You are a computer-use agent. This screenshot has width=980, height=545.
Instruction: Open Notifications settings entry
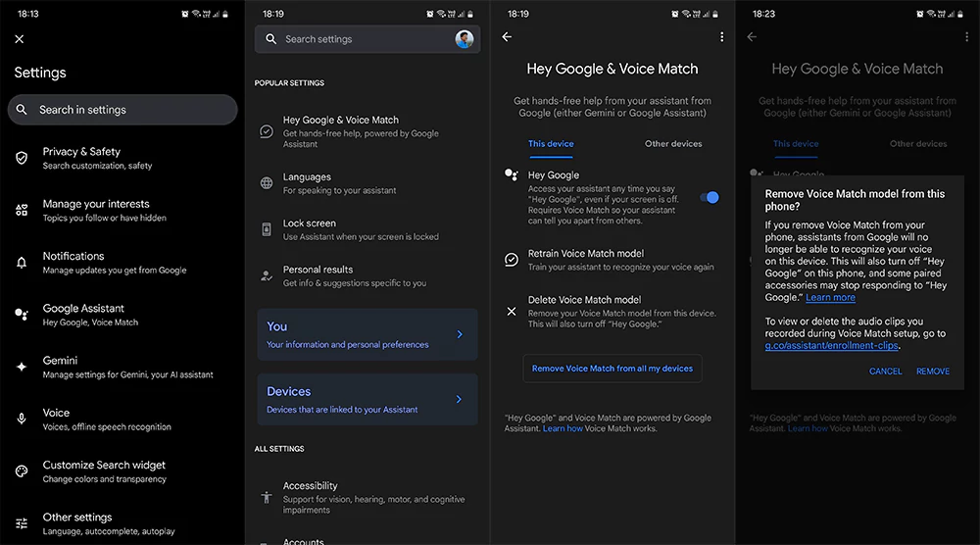[x=122, y=263]
